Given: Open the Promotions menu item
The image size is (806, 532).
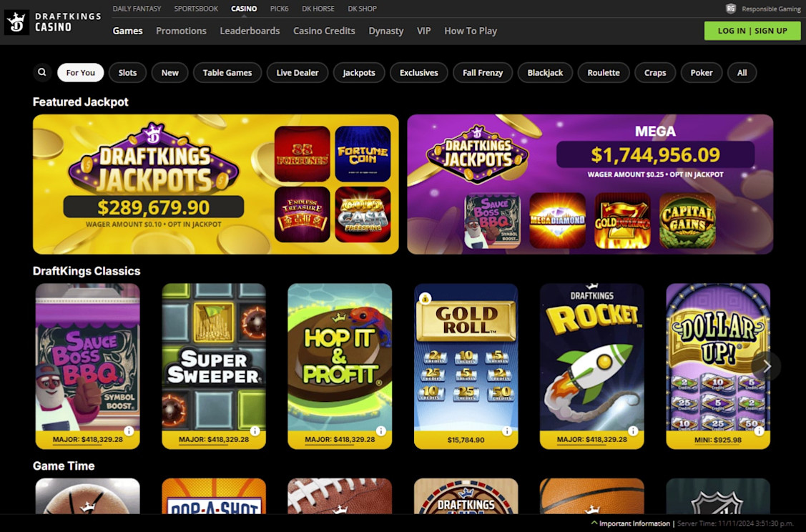Looking at the screenshot, I should (181, 31).
